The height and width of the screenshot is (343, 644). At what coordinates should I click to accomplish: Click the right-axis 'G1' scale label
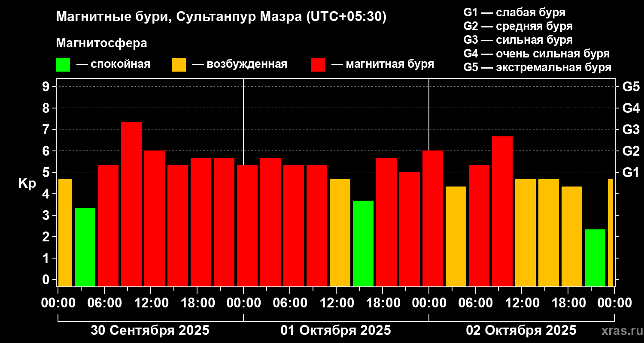pos(631,172)
